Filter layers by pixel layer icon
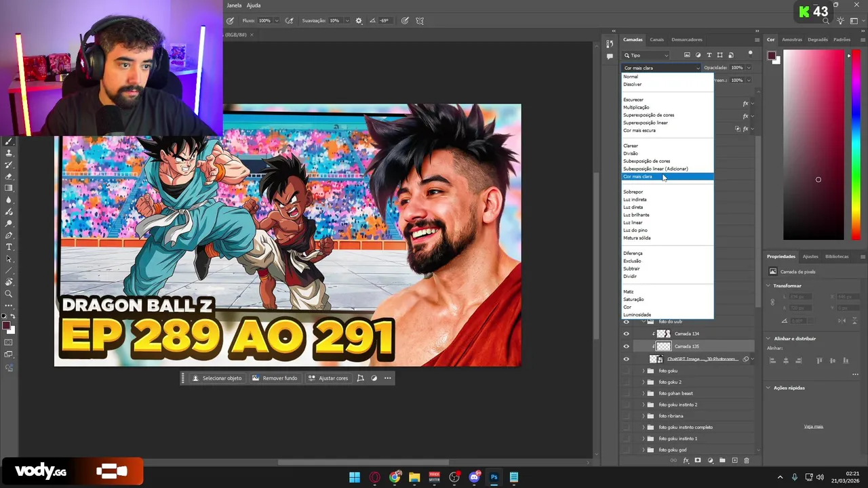 pos(687,55)
